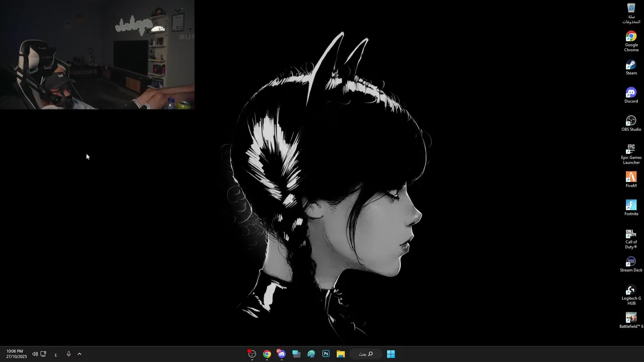The width and height of the screenshot is (644, 362).
Task: Open the network status tray icon
Action: [43, 354]
